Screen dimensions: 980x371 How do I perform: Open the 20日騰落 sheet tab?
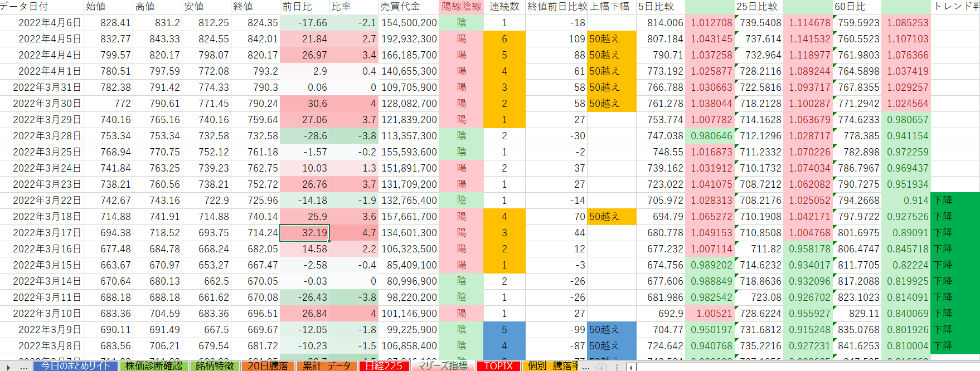pyautogui.click(x=268, y=366)
